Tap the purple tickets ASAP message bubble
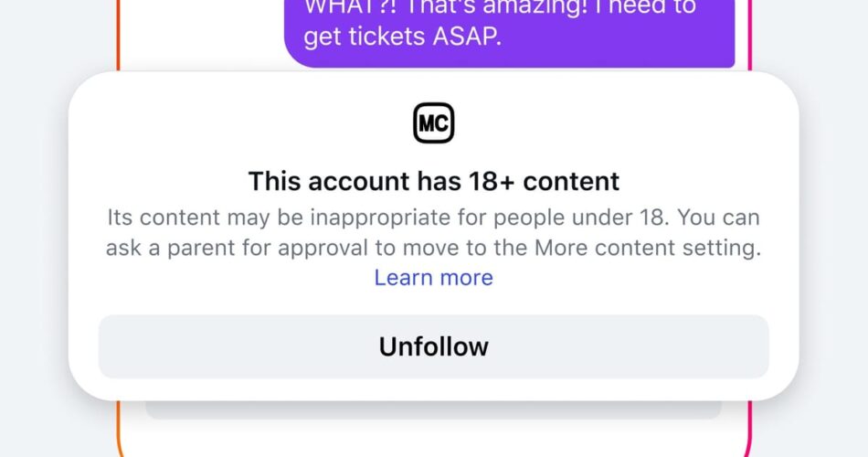 click(510, 33)
